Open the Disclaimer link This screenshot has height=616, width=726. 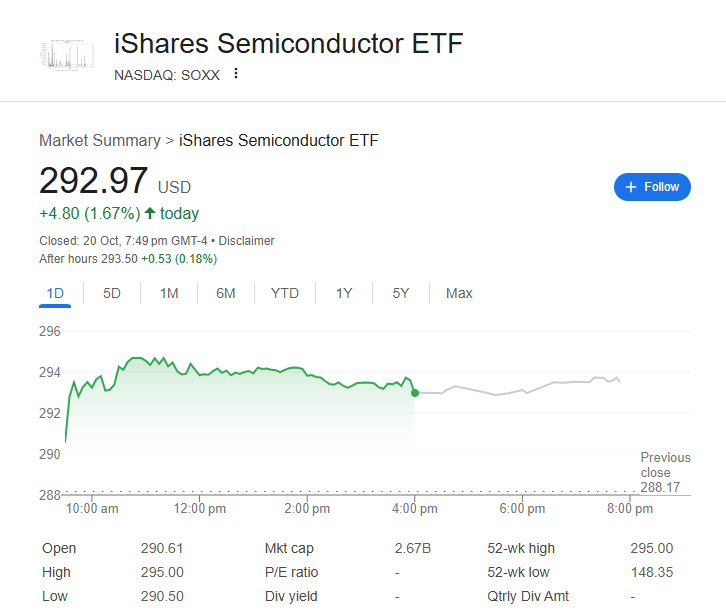coord(246,241)
